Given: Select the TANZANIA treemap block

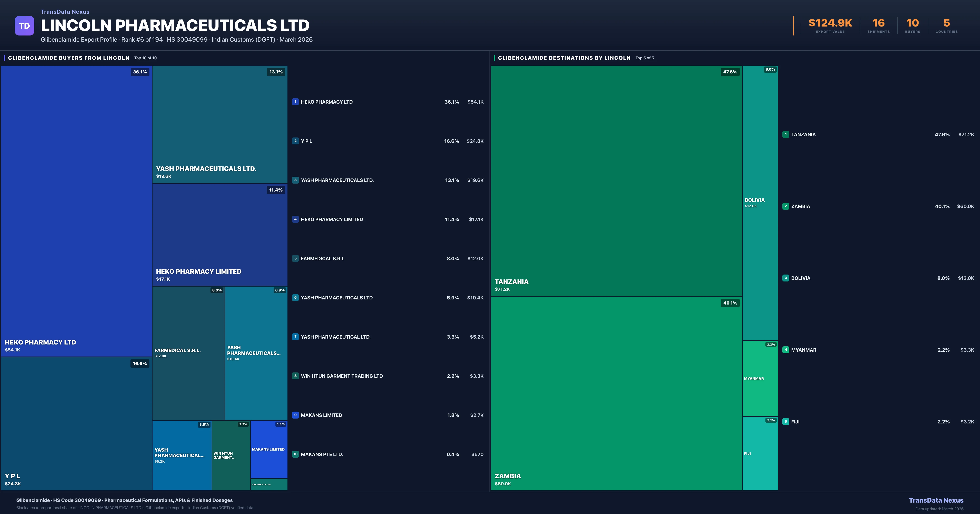Looking at the screenshot, I should [x=616, y=181].
